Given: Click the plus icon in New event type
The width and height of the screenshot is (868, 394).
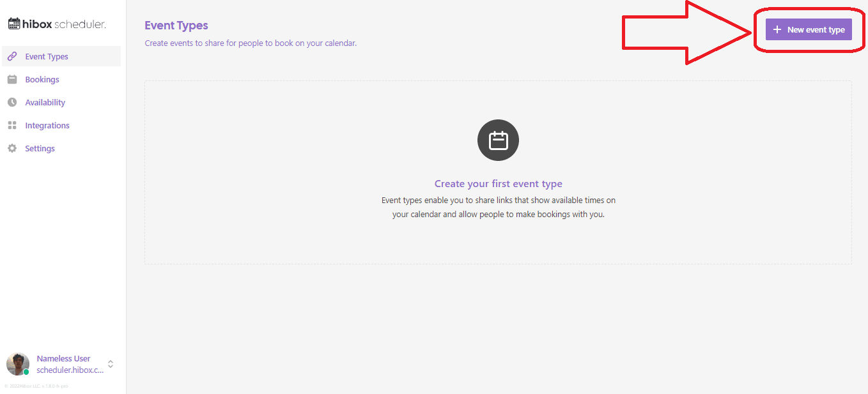Looking at the screenshot, I should (777, 29).
